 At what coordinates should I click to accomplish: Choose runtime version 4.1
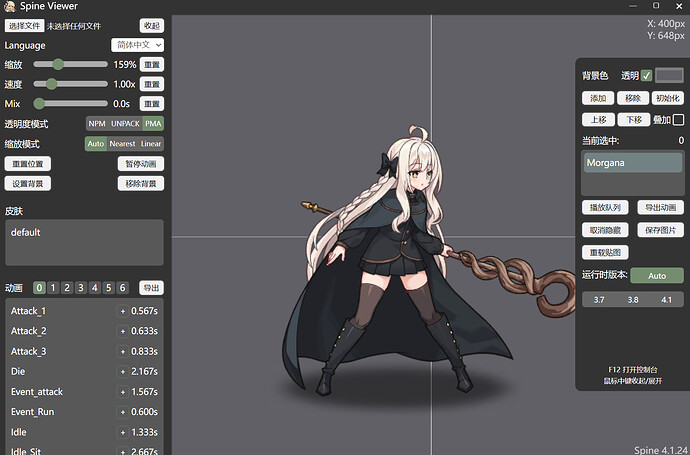point(667,300)
